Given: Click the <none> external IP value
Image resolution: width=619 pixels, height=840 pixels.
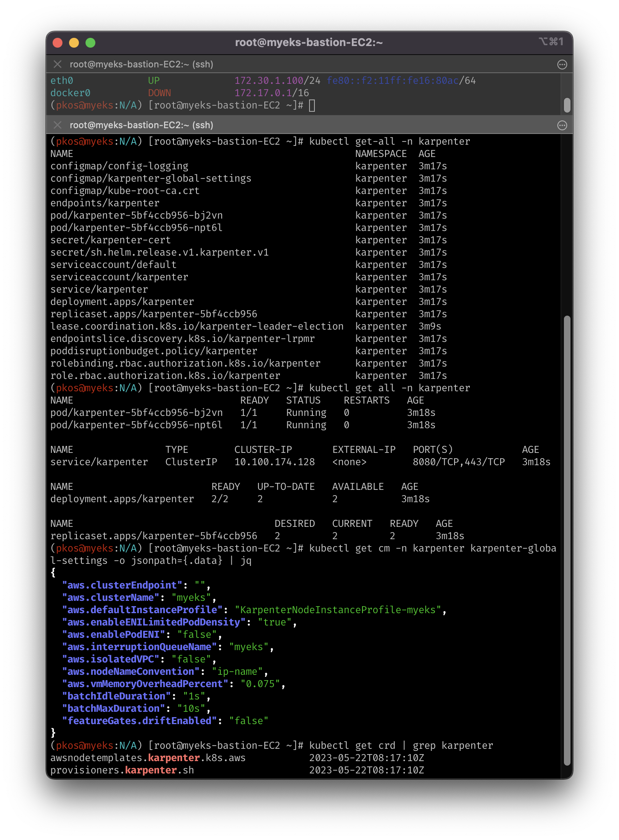Looking at the screenshot, I should [349, 462].
